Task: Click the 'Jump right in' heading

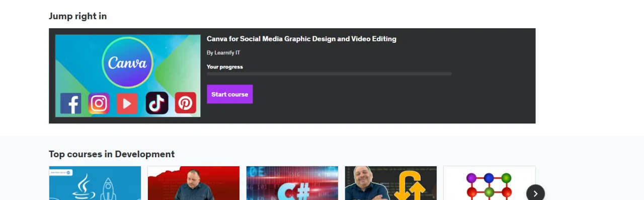Action: [x=78, y=16]
